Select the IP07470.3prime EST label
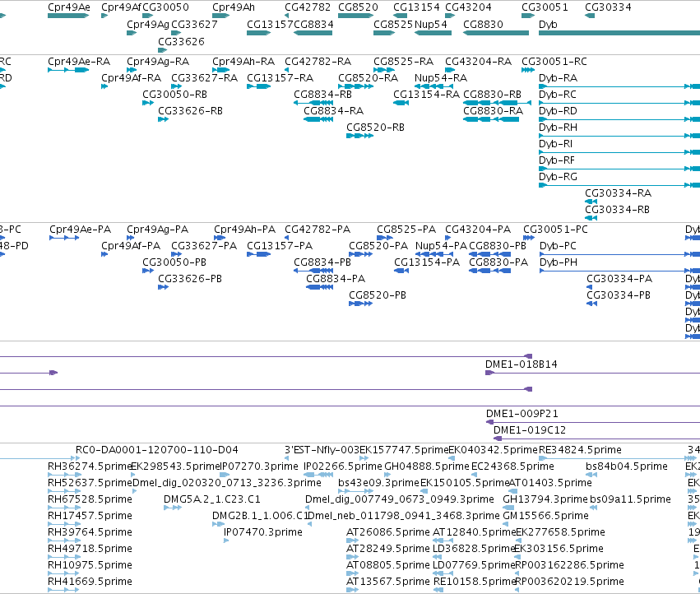Screen dimensions: 700x594 point(263,532)
